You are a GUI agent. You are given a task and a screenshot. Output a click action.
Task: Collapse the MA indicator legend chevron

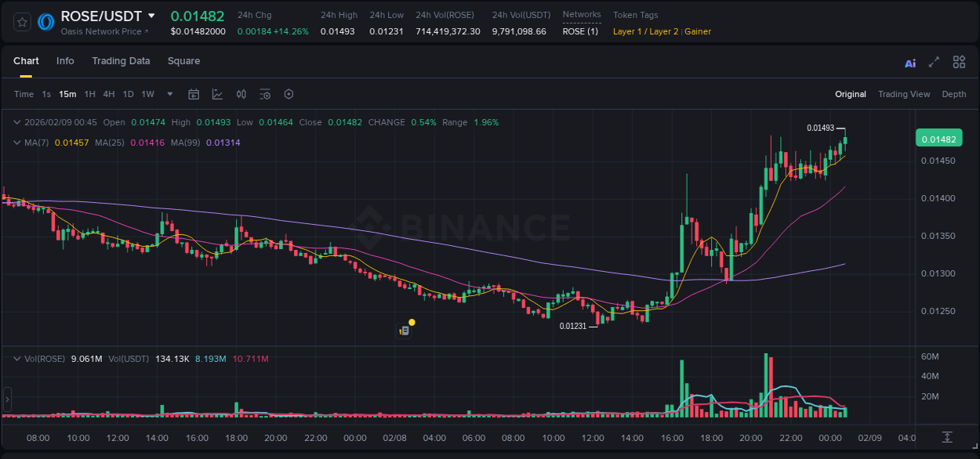(16, 143)
